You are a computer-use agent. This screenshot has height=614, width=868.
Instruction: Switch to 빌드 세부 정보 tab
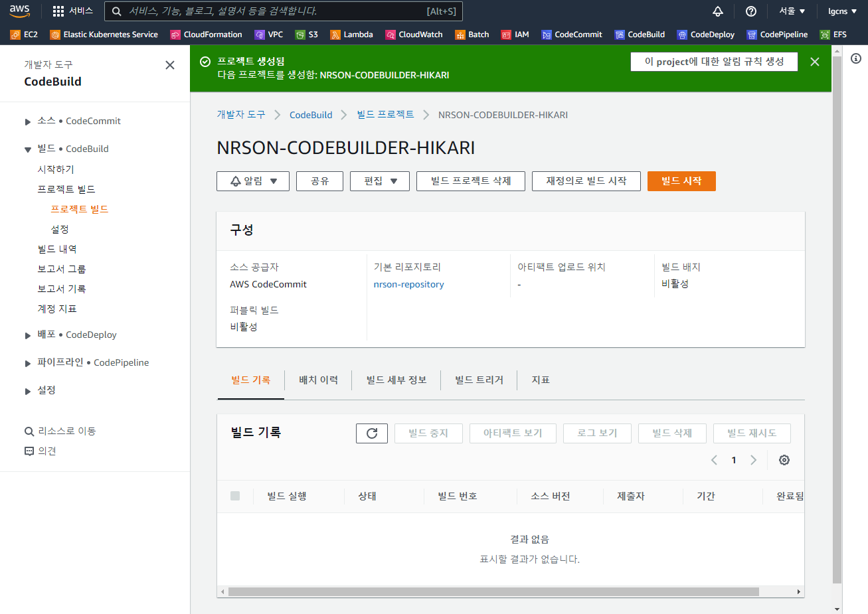pos(396,380)
